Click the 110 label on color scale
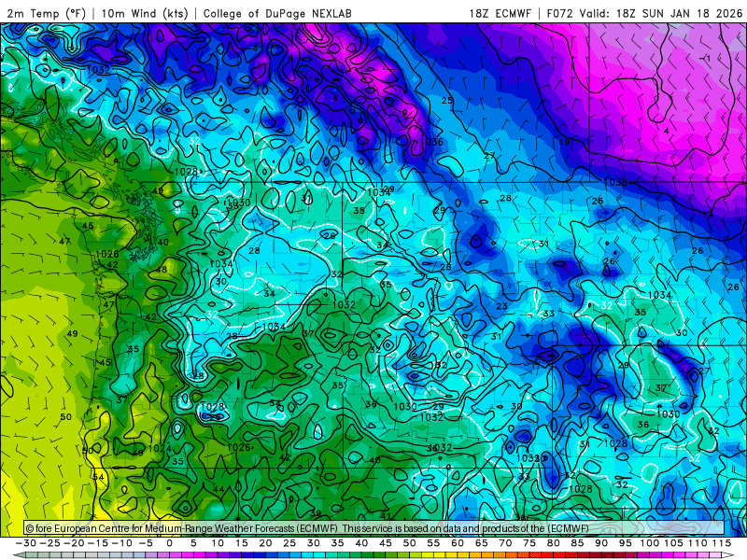The height and width of the screenshot is (560, 747). click(697, 543)
